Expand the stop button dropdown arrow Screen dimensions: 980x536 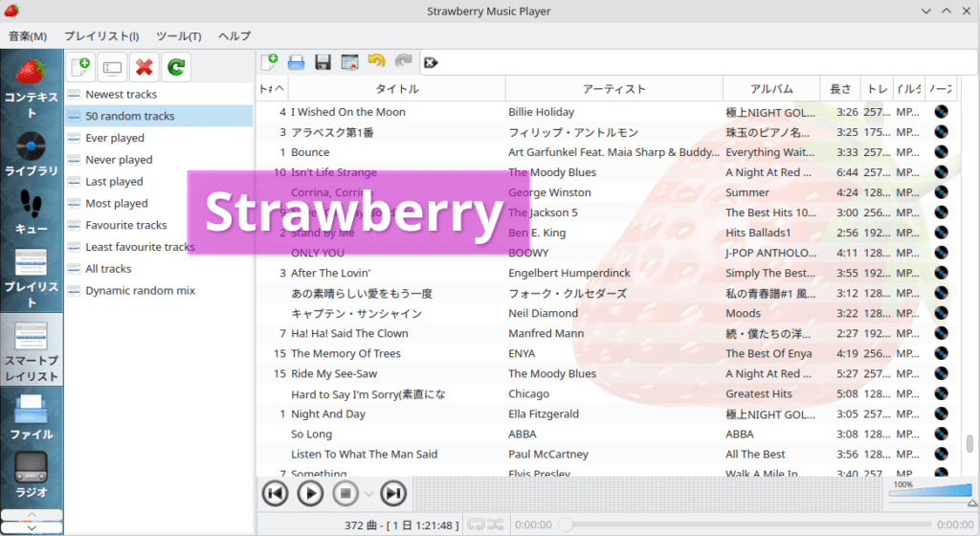click(x=368, y=494)
